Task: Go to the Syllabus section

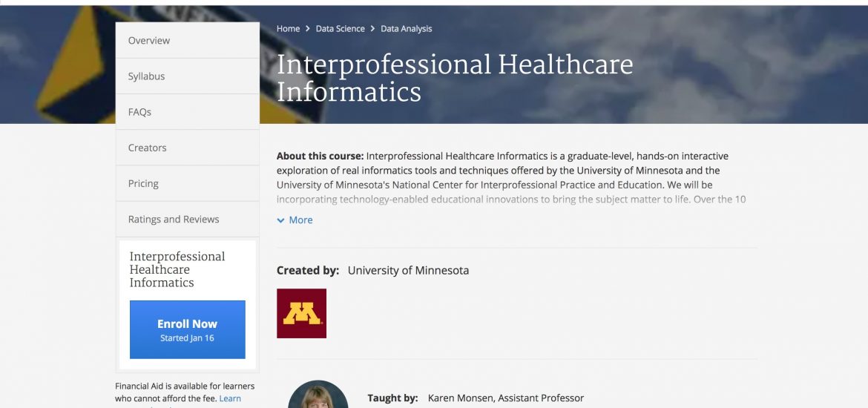Action: point(187,76)
